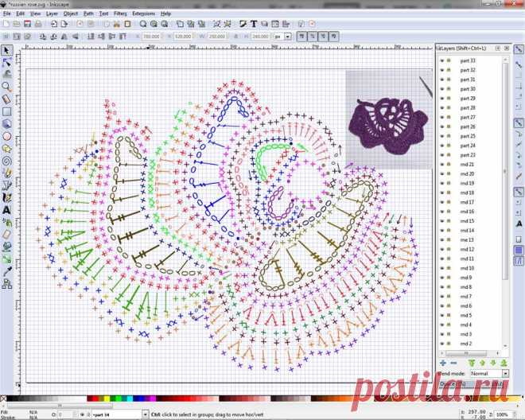The width and height of the screenshot is (525, 420).
Task: Choose the Zoom magnifier tool
Action: (x=6, y=86)
